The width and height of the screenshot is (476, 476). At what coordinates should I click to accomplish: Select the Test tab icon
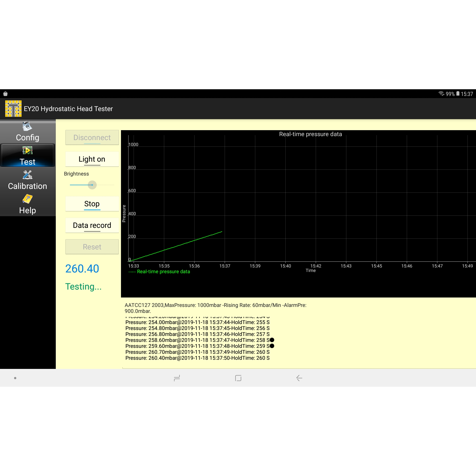(x=28, y=150)
